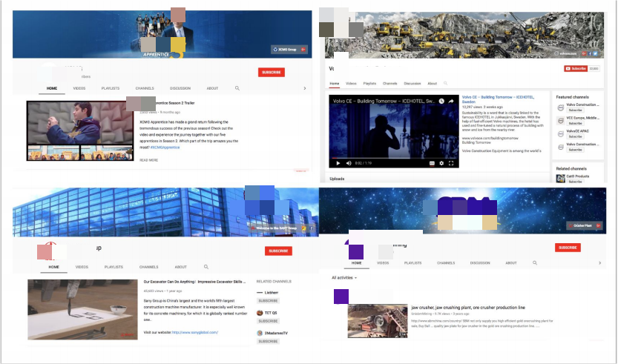Click the search icon in Volvo channel tabs
The image size is (618, 364).
point(444,83)
